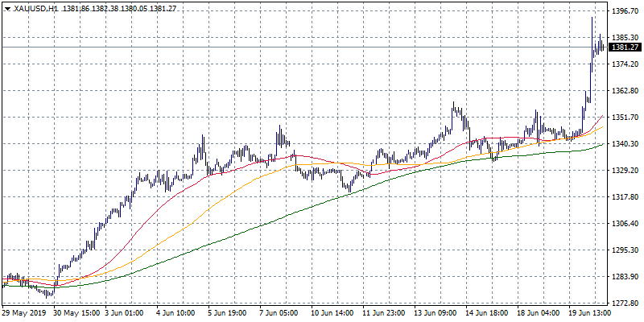Click the 1396.70 price scale label
Viewport: 644px width, 322px height.
[625, 11]
